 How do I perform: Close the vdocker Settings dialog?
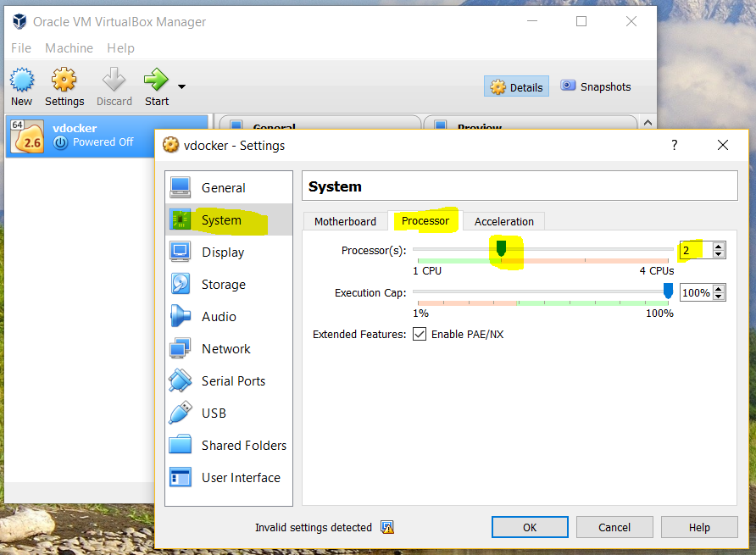[x=722, y=145]
